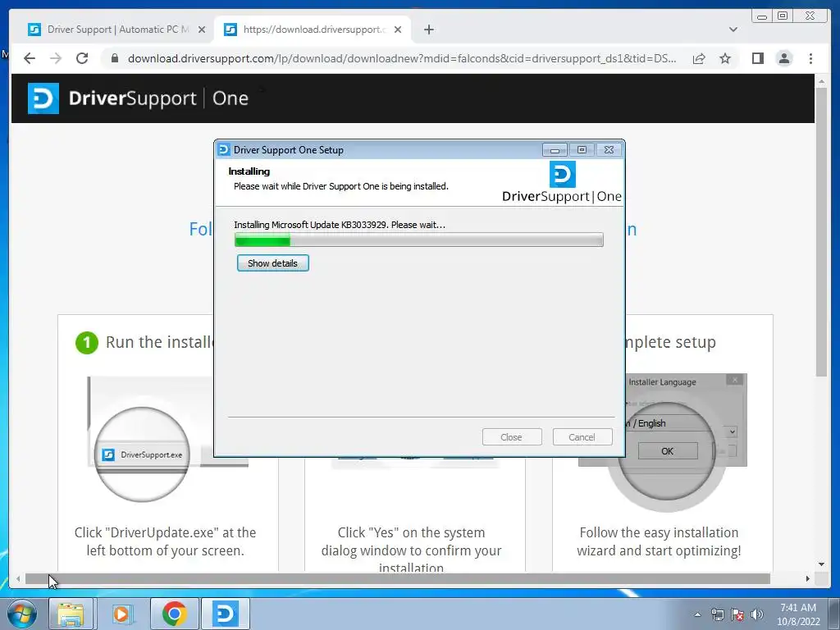Maximize the Driver Support One Setup dialog
Viewport: 840px width, 630px height.
582,150
